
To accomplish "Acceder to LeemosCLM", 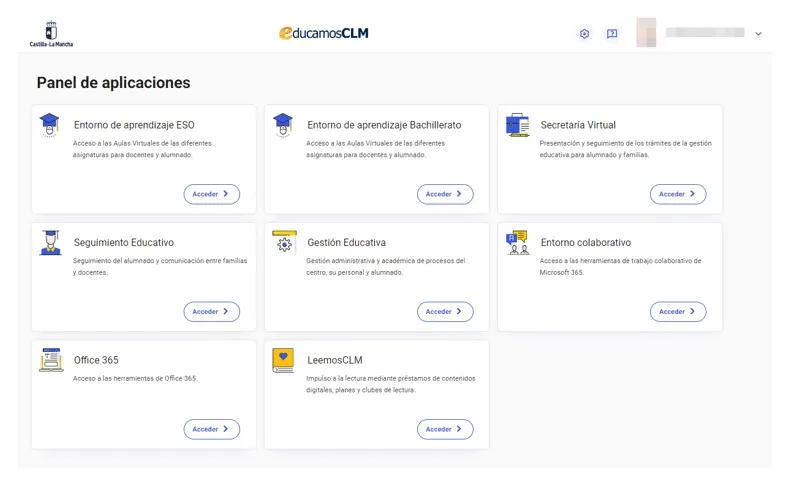I will click(445, 429).
